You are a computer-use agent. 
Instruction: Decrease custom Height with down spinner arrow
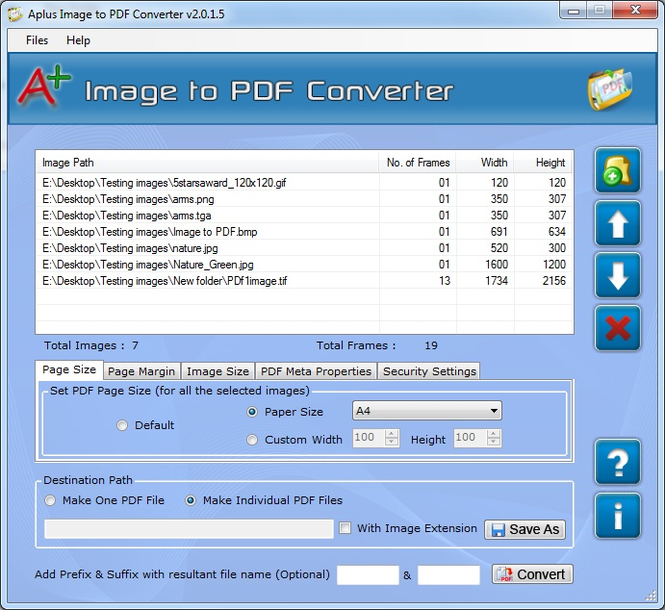tap(493, 442)
